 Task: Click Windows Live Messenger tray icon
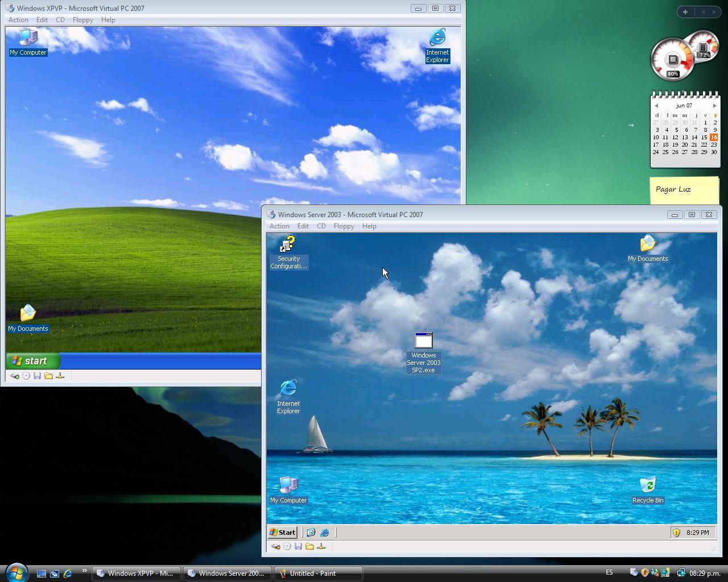[x=655, y=573]
